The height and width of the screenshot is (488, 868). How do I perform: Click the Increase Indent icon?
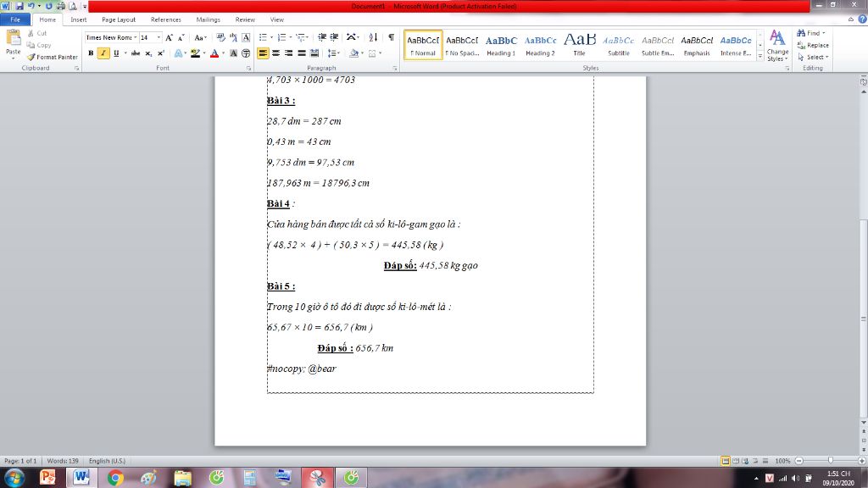click(334, 37)
